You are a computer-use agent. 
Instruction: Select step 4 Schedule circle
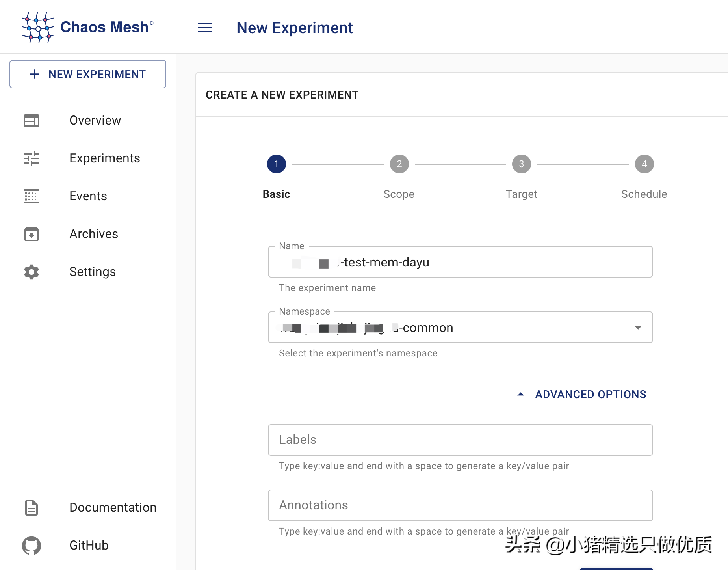tap(644, 164)
